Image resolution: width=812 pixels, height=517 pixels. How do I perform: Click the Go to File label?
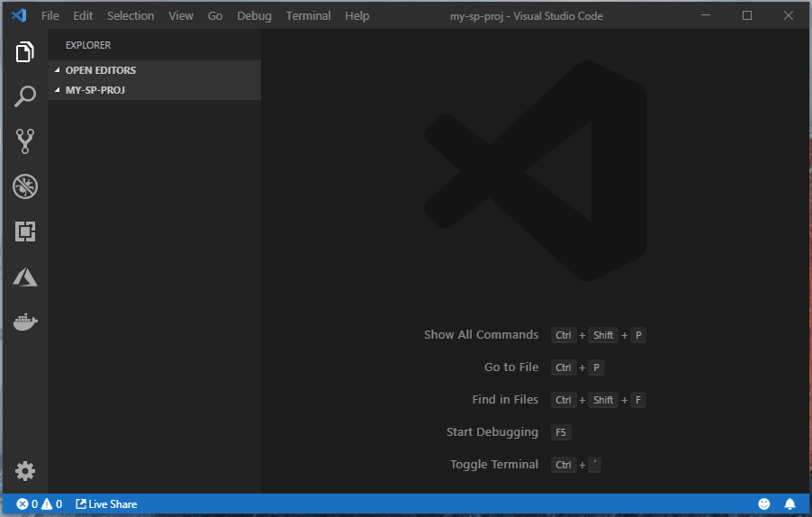[x=511, y=367]
